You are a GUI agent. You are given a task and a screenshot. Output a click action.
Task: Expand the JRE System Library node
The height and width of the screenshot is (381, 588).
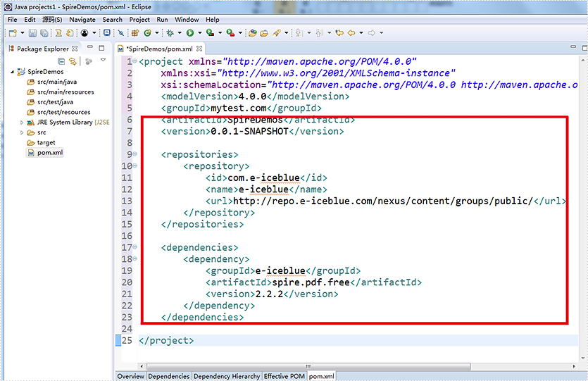(22, 123)
